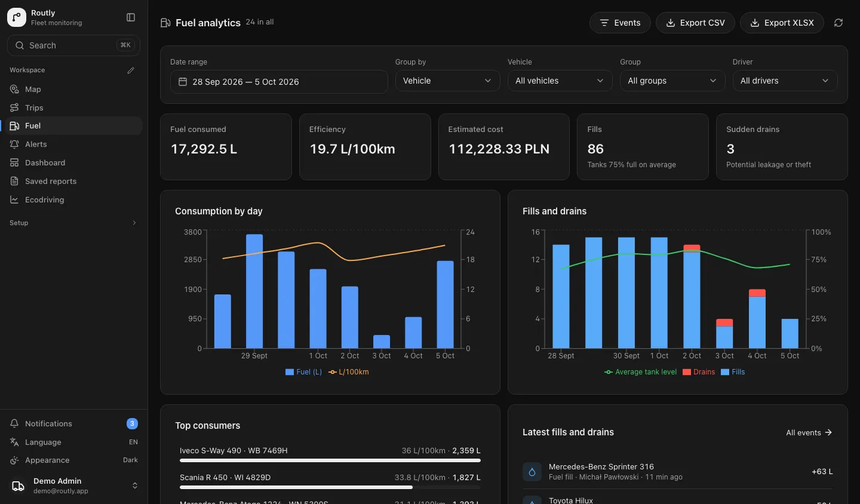860x504 pixels.
Task: Select 'Mercedes-Benz Sprinter 316' event row
Action: [677, 472]
